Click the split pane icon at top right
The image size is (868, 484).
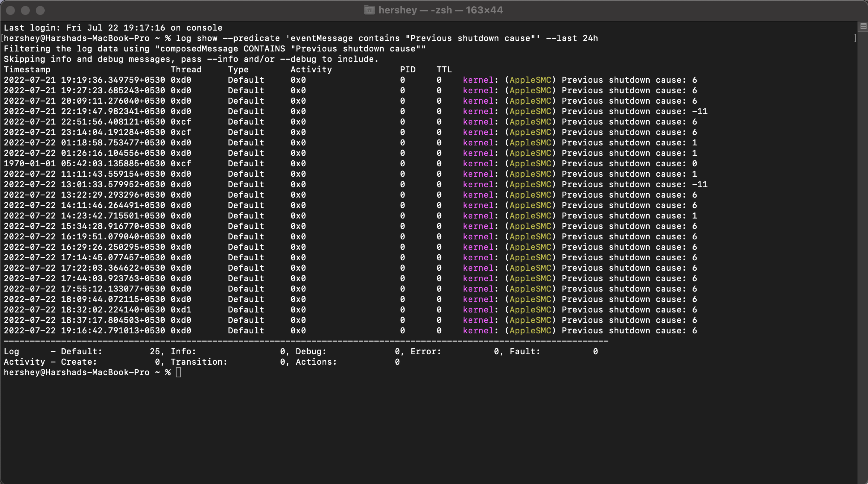pos(863,26)
